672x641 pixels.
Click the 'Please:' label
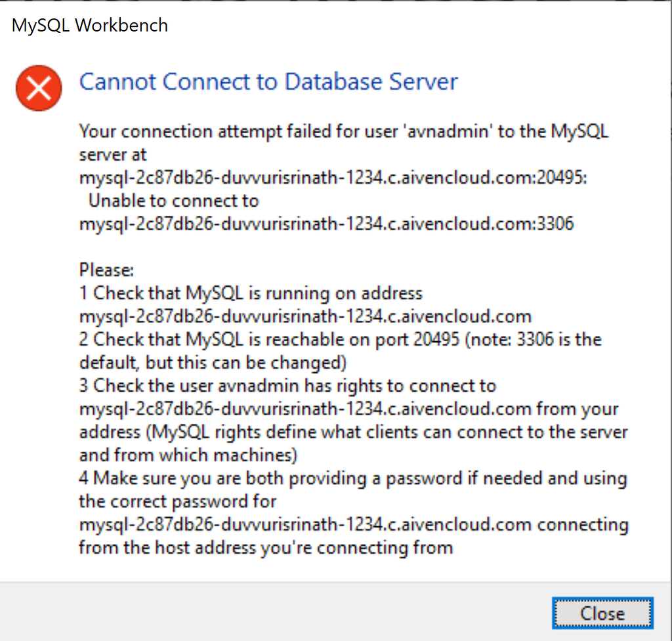coord(106,270)
